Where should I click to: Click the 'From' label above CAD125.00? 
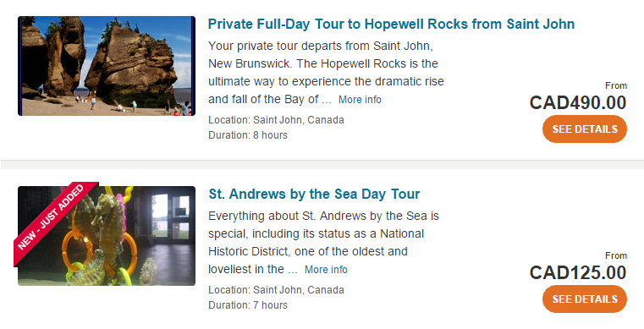click(616, 255)
